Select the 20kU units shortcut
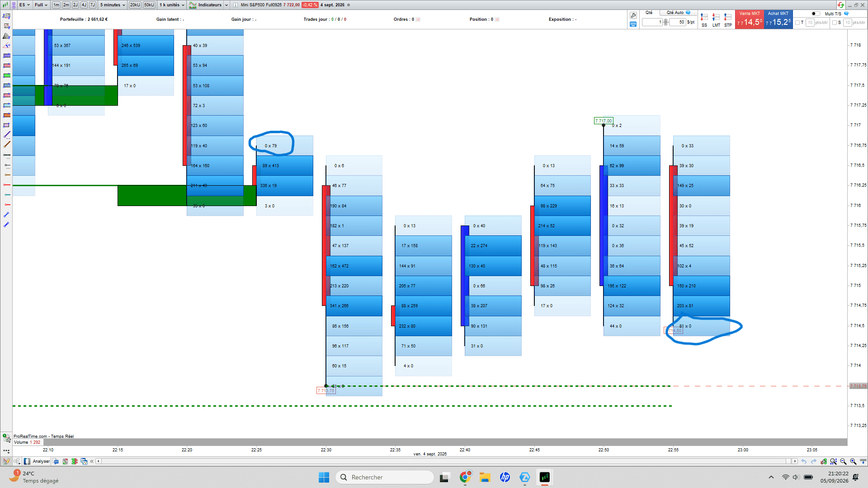Viewport: 868px width, 488px height. (x=135, y=5)
